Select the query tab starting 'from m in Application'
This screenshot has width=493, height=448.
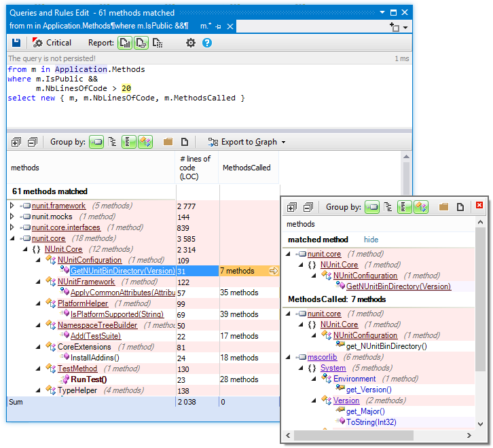coord(98,26)
